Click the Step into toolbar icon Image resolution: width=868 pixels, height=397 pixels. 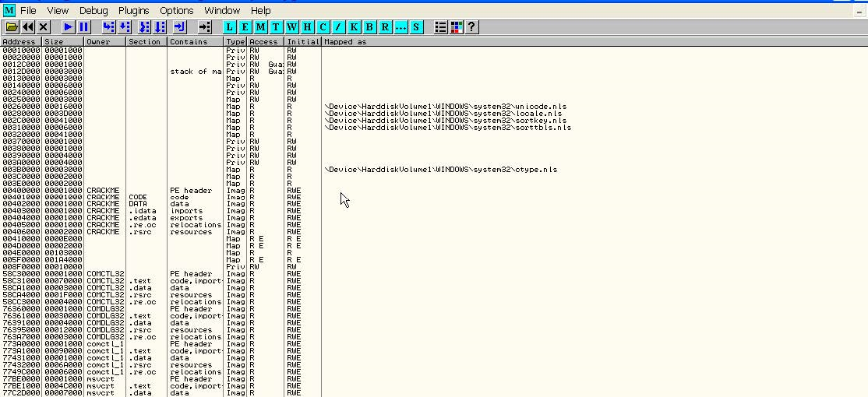click(108, 27)
